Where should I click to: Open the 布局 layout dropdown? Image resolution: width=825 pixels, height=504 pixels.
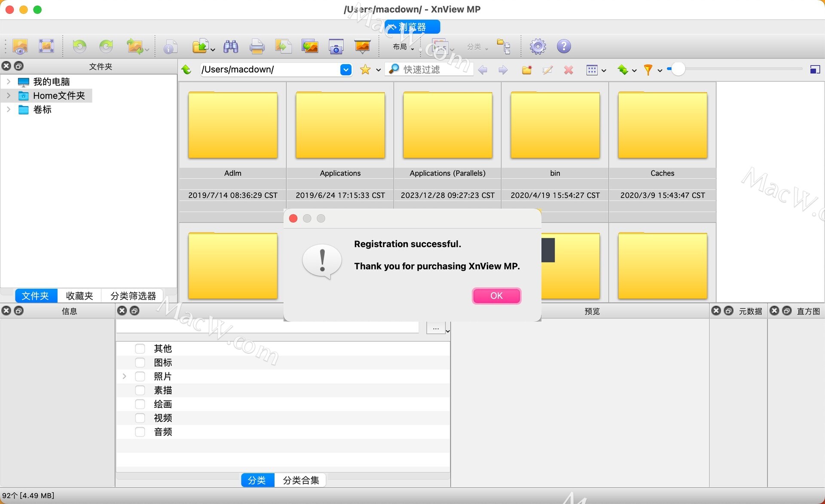[x=403, y=46]
